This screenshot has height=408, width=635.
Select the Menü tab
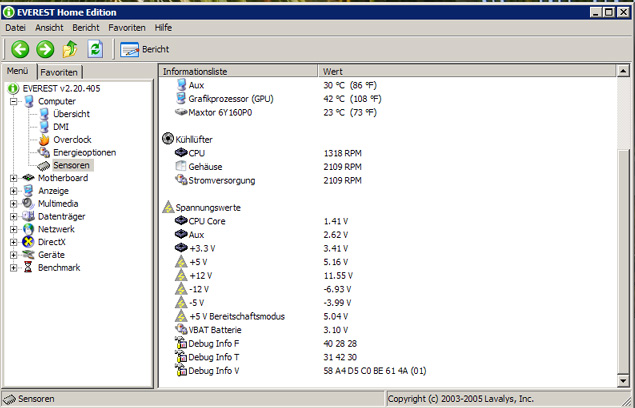click(x=17, y=71)
